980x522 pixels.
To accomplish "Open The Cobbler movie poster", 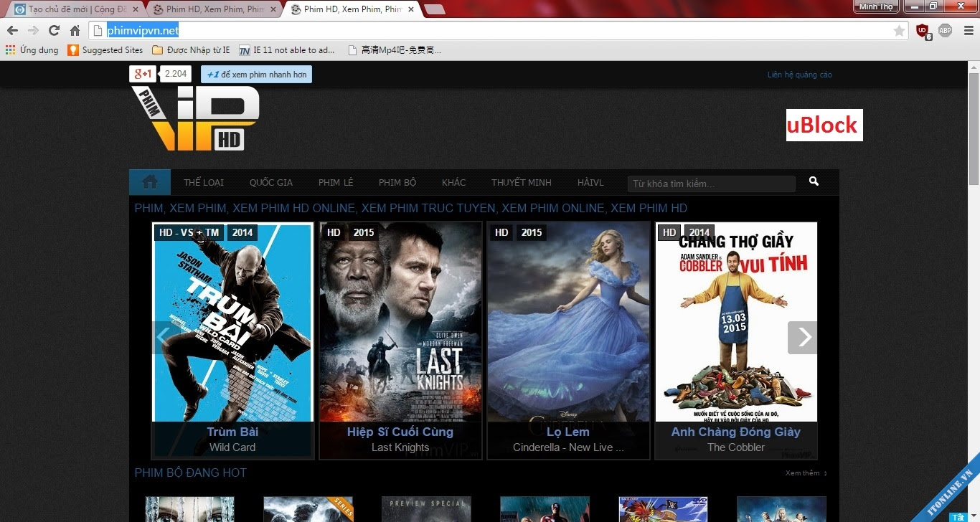I will pyautogui.click(x=736, y=322).
